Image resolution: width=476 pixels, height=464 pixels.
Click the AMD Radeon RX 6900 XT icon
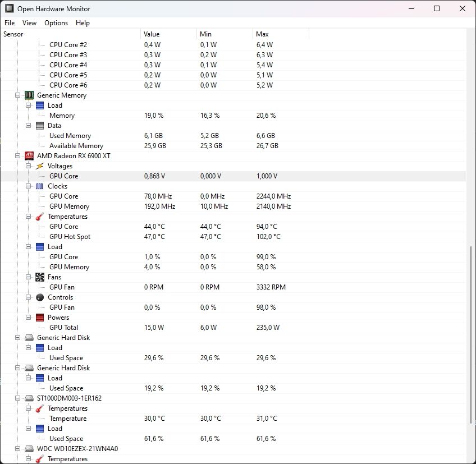(29, 155)
